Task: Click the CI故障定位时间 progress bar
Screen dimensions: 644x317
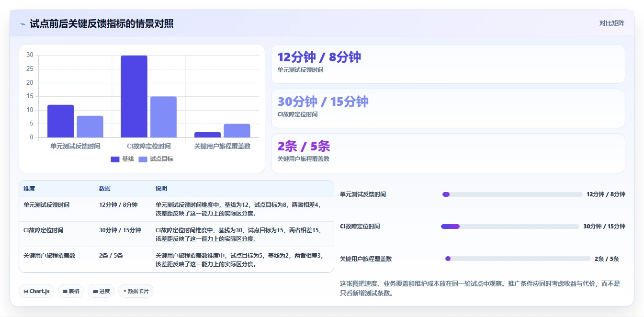Action: pos(510,226)
